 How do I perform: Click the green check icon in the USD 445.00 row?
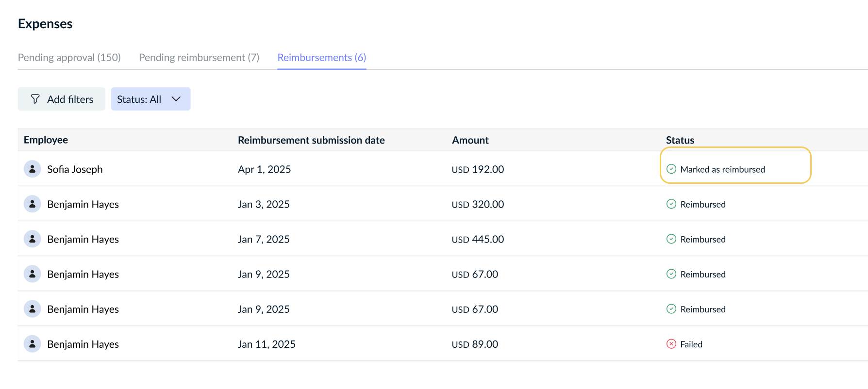pos(671,239)
